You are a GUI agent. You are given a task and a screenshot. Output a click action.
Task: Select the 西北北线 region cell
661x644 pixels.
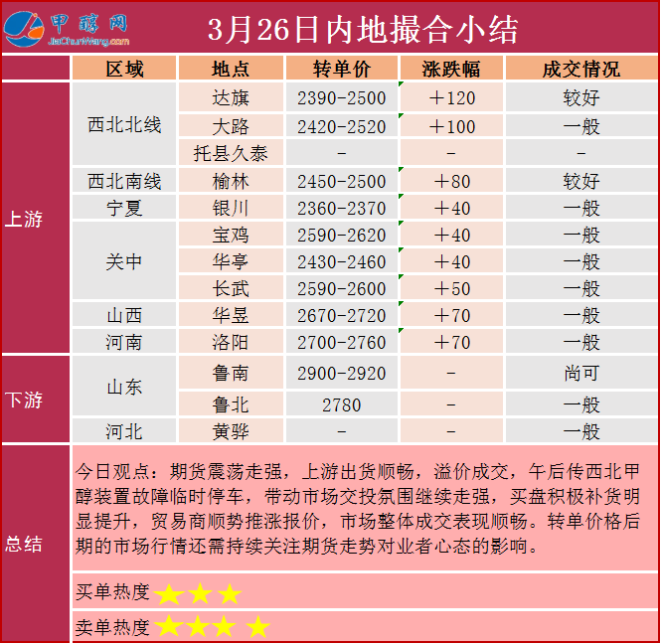pos(124,125)
